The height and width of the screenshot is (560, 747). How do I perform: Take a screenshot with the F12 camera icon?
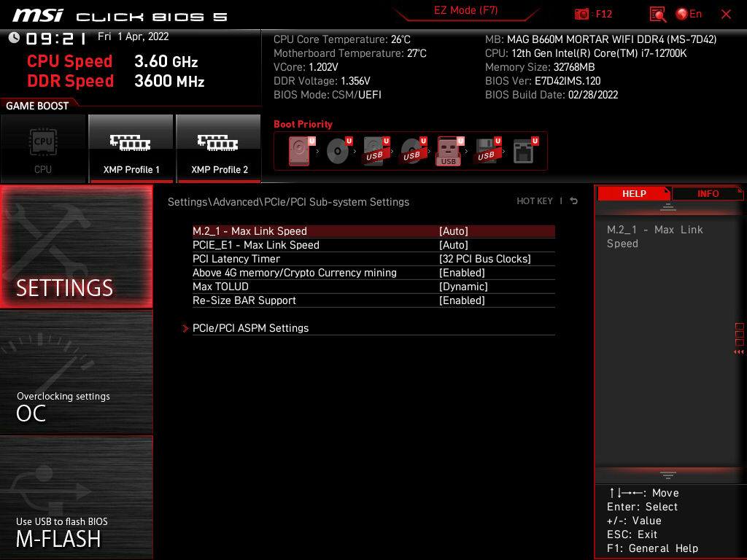click(581, 15)
